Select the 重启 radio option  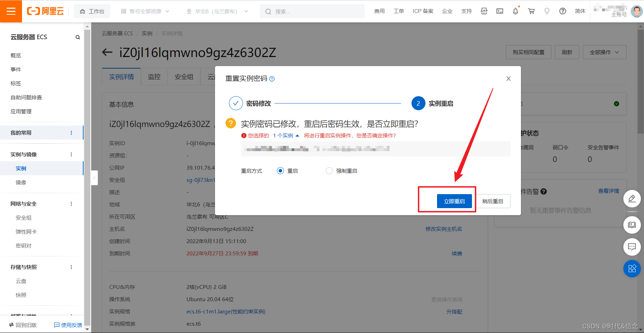tap(280, 171)
